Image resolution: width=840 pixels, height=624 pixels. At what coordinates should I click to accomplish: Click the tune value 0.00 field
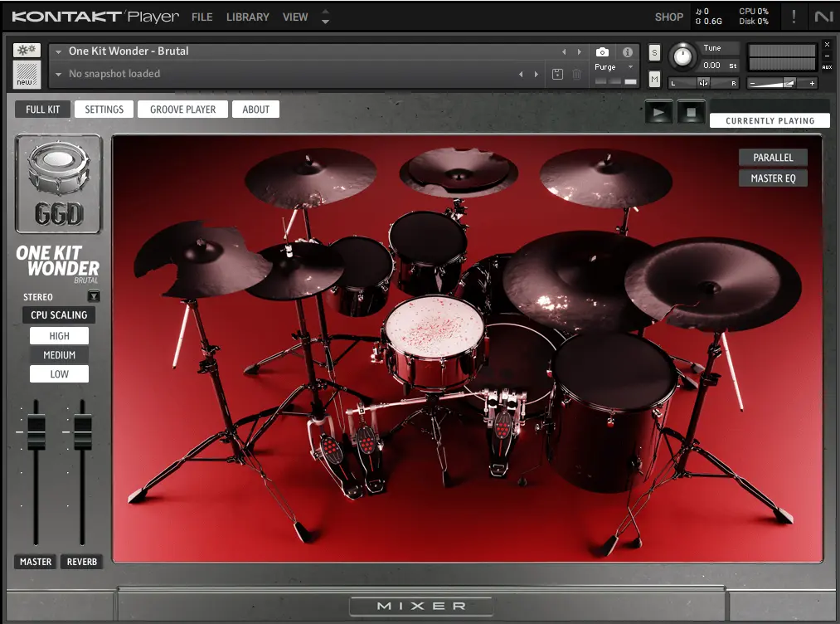point(711,66)
